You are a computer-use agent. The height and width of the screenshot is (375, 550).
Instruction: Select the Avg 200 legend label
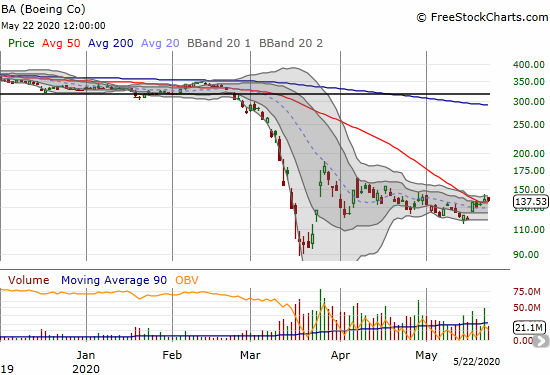coord(110,43)
